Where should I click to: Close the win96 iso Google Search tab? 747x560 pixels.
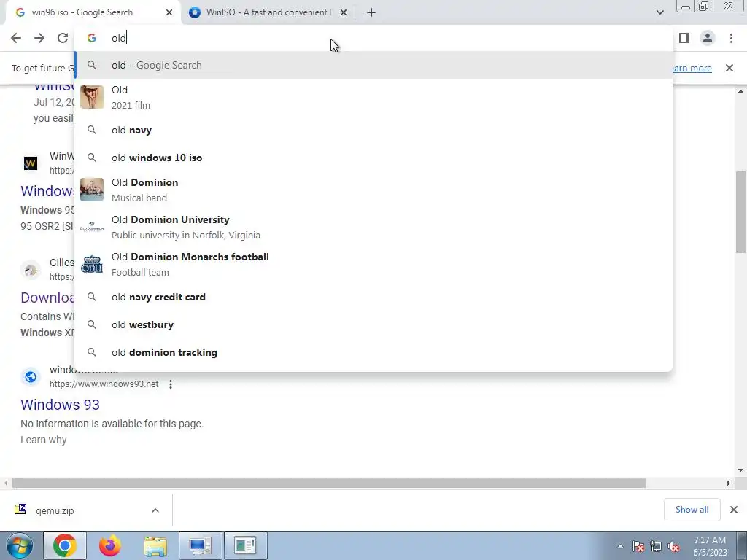[169, 12]
